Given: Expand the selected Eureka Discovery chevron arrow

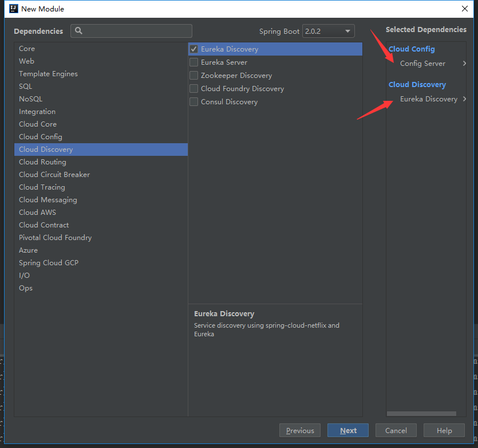Looking at the screenshot, I should (x=464, y=99).
